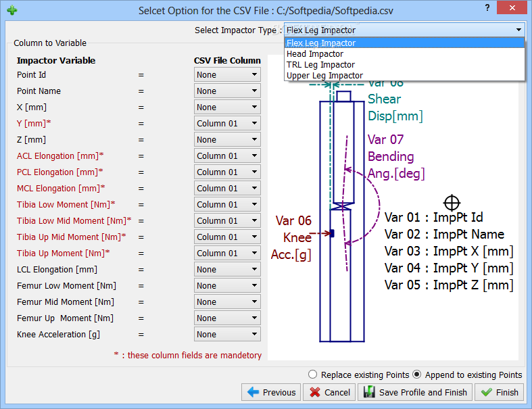Click the Finish button

coord(499,392)
